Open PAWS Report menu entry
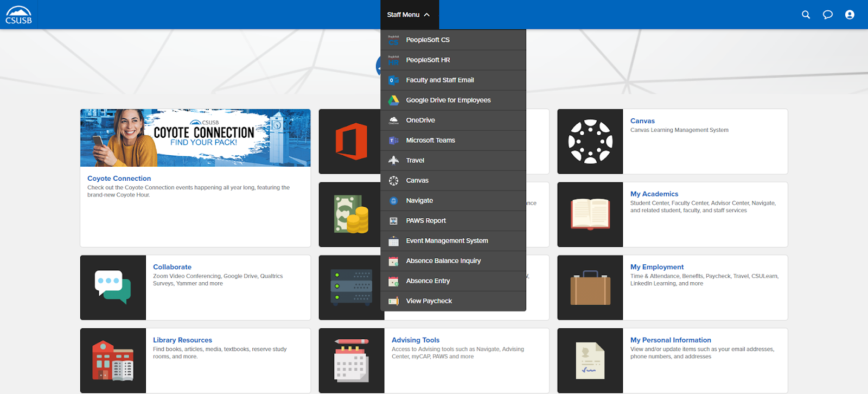Screen dimensions: 868x394 click(454, 221)
